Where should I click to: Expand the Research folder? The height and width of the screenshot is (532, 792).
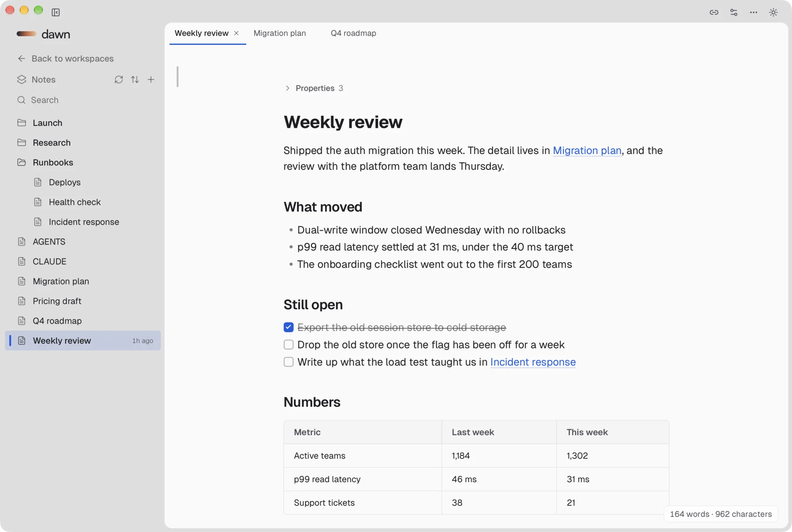83,142
